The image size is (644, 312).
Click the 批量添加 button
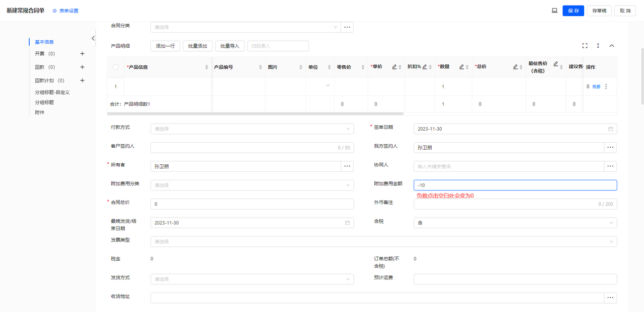click(x=197, y=46)
